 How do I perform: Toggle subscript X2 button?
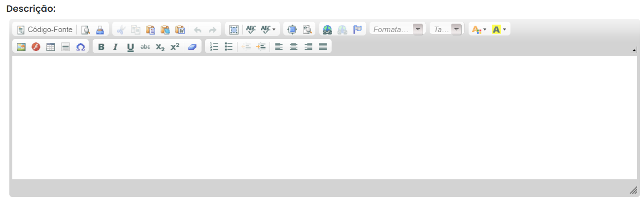pyautogui.click(x=160, y=47)
